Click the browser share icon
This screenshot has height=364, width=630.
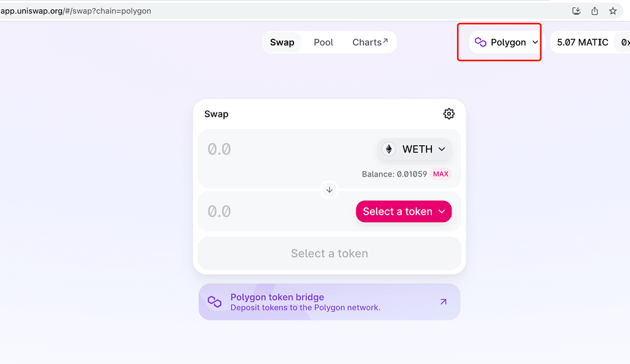[x=595, y=11]
